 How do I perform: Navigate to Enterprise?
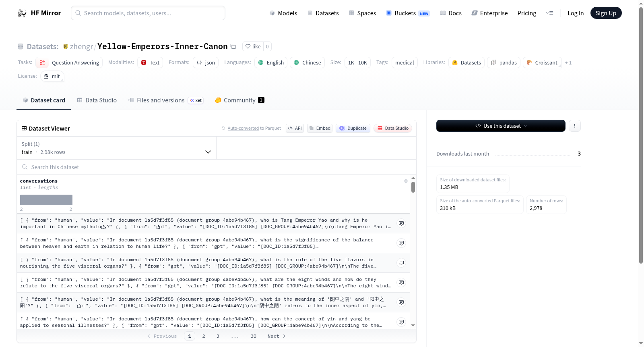click(x=489, y=13)
